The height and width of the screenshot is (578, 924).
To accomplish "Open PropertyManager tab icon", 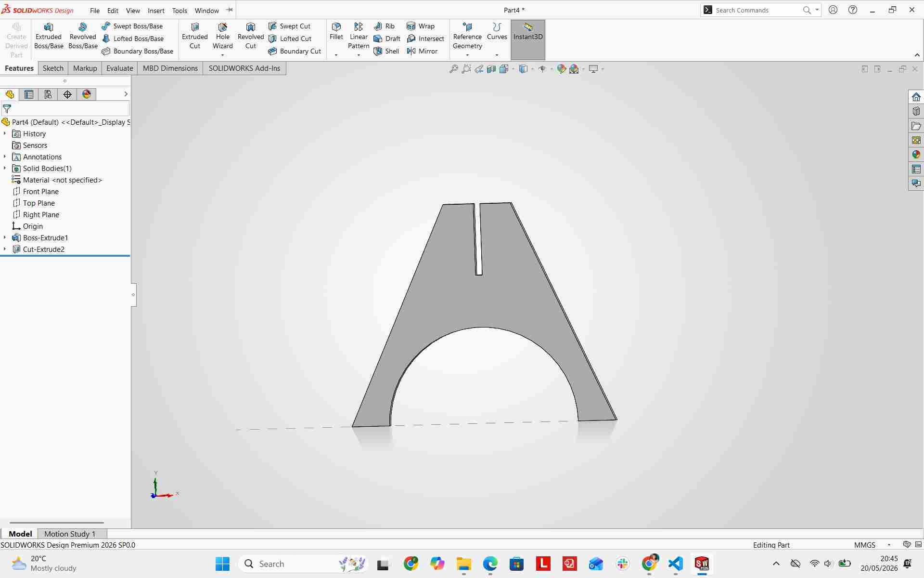I will (29, 94).
